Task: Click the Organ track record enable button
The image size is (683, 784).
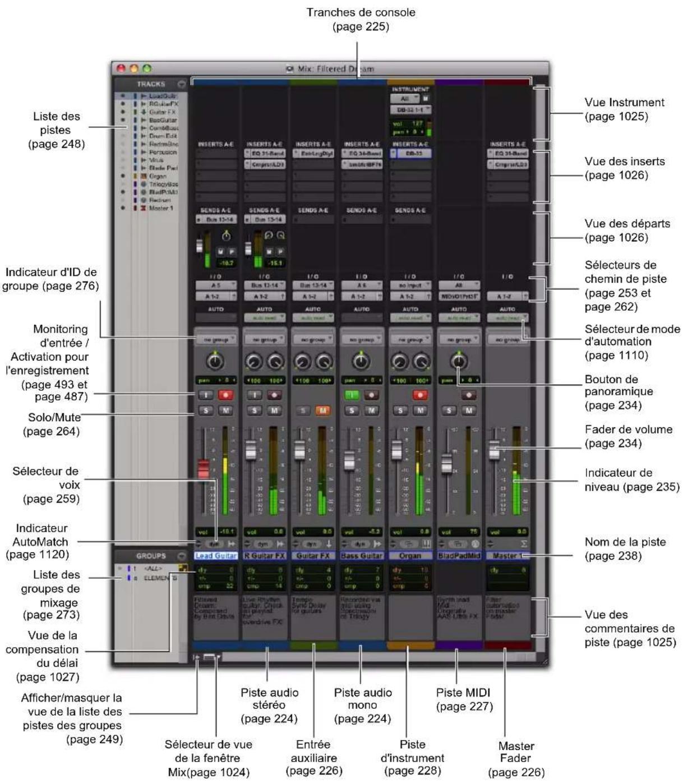Action: (420, 395)
